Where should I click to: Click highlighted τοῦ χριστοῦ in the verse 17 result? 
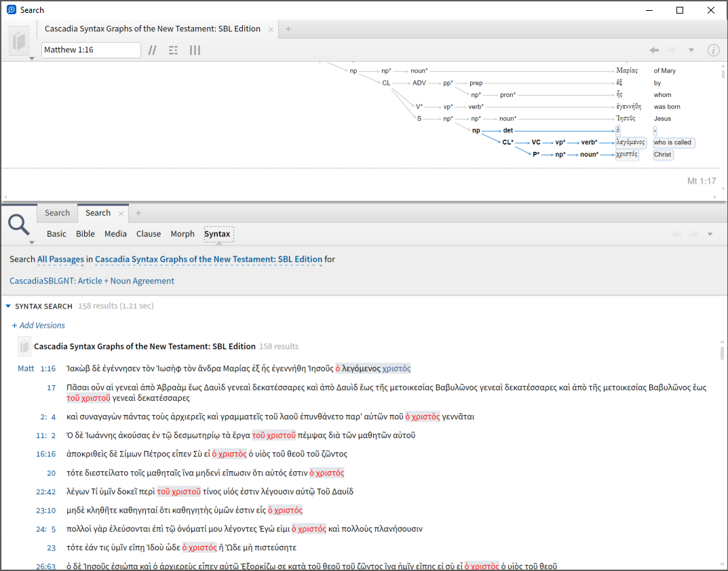coord(88,398)
